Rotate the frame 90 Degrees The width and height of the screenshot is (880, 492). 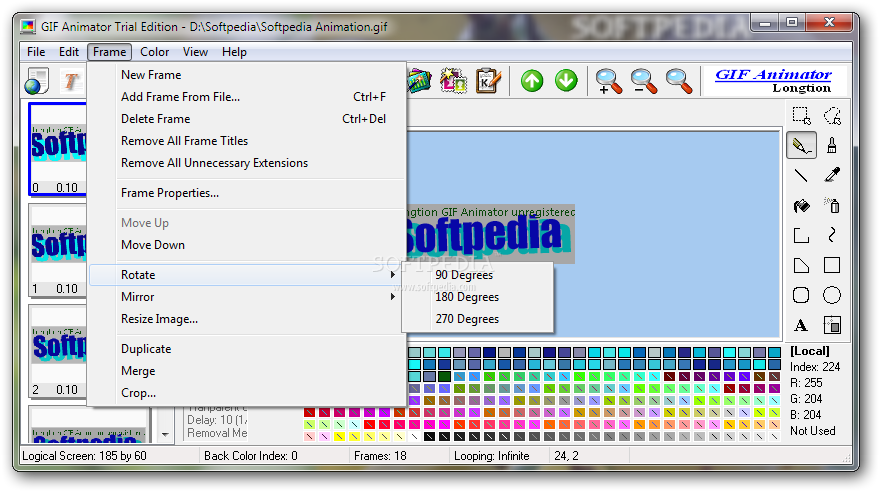(478, 275)
